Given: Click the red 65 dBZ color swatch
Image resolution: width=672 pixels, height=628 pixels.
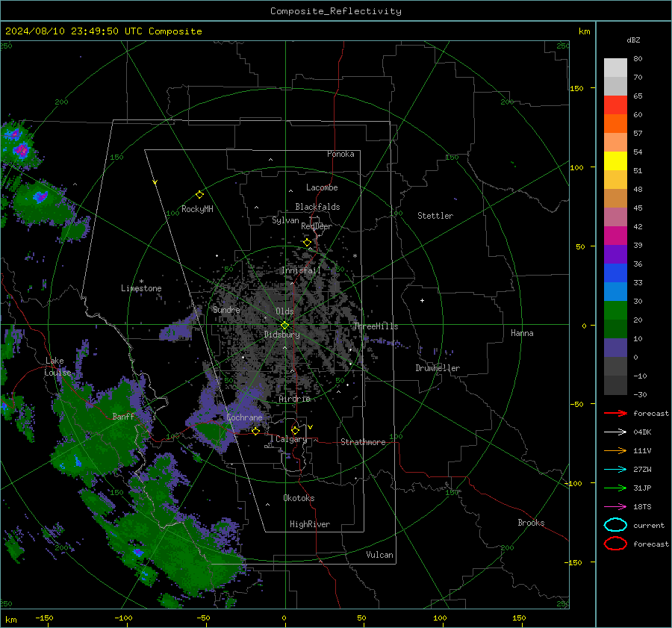Looking at the screenshot, I should tap(615, 105).
